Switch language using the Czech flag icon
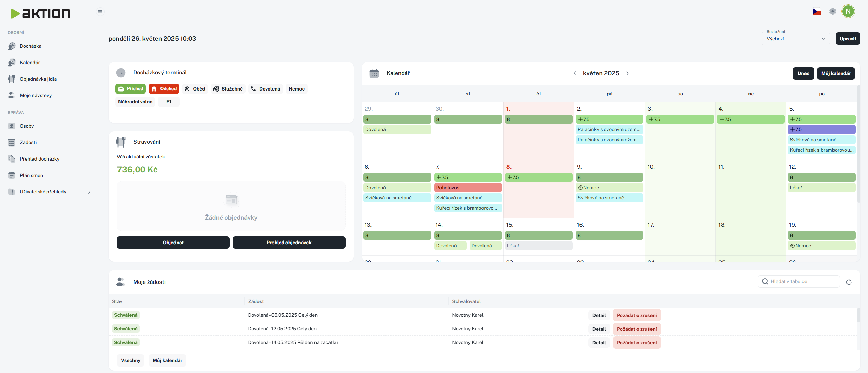This screenshot has width=868, height=373. click(816, 12)
